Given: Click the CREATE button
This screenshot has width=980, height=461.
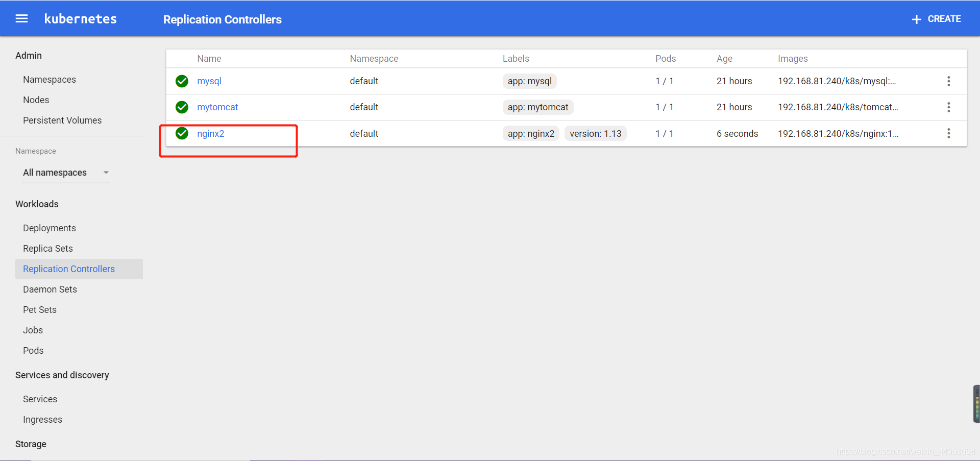Looking at the screenshot, I should (936, 19).
